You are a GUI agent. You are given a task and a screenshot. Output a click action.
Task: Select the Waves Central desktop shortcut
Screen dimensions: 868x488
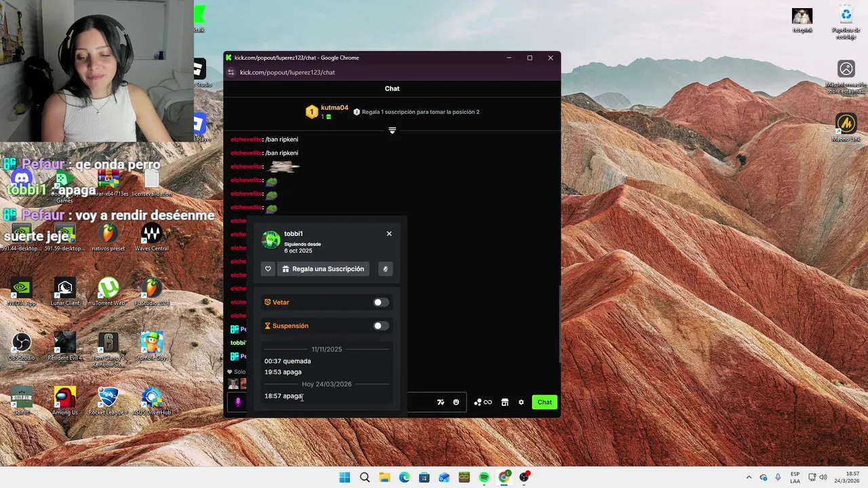(x=152, y=237)
